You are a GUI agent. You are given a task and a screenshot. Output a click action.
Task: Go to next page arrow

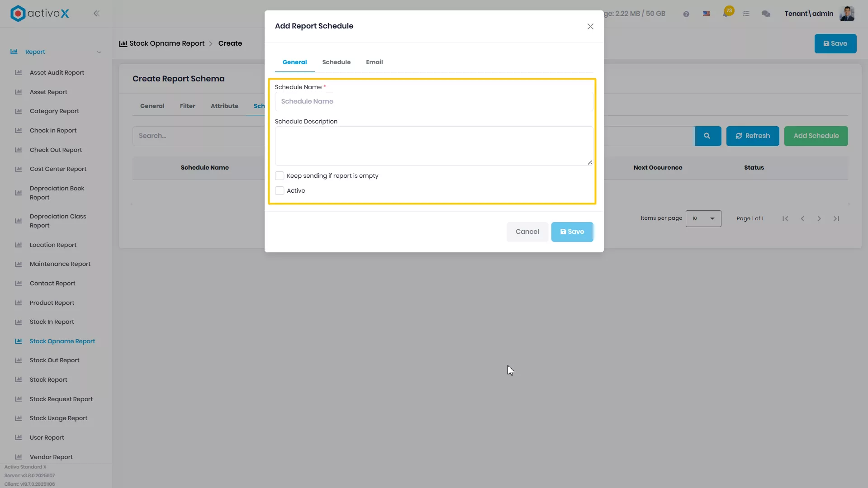point(819,219)
